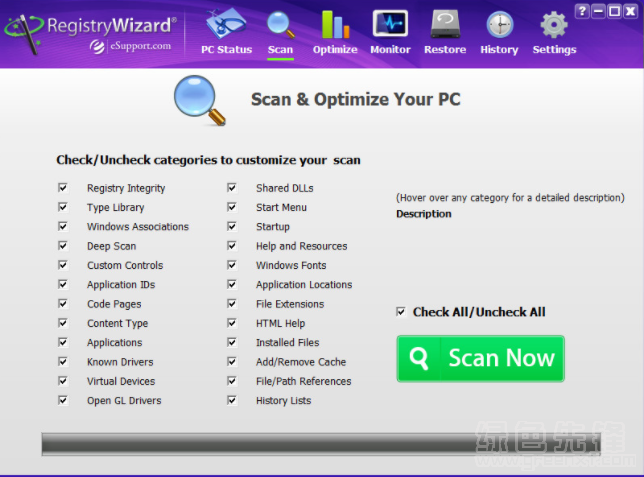Uncheck the Windows Associations checkbox
Image resolution: width=644 pixels, height=477 pixels.
point(63,226)
